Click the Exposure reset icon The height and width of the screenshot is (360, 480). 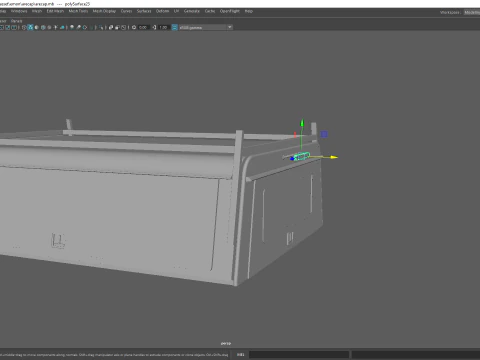134,27
